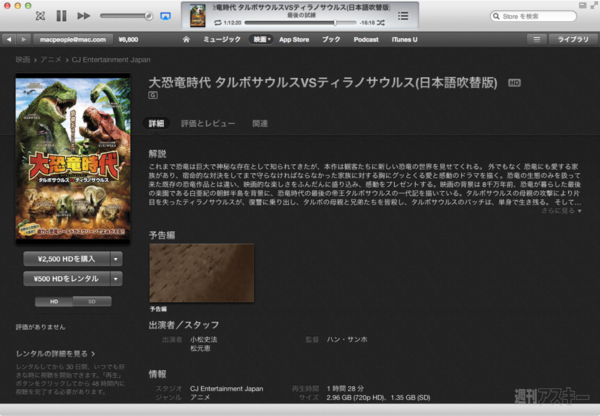Screen dimensions: 600x416
Task: Select 詳細 tab
Action: tap(156, 123)
